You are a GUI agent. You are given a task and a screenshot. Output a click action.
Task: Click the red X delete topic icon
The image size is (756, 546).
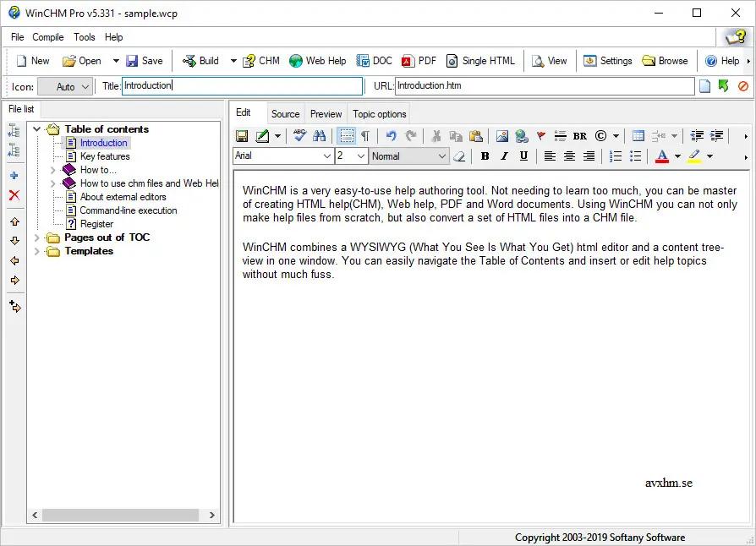pyautogui.click(x=14, y=195)
